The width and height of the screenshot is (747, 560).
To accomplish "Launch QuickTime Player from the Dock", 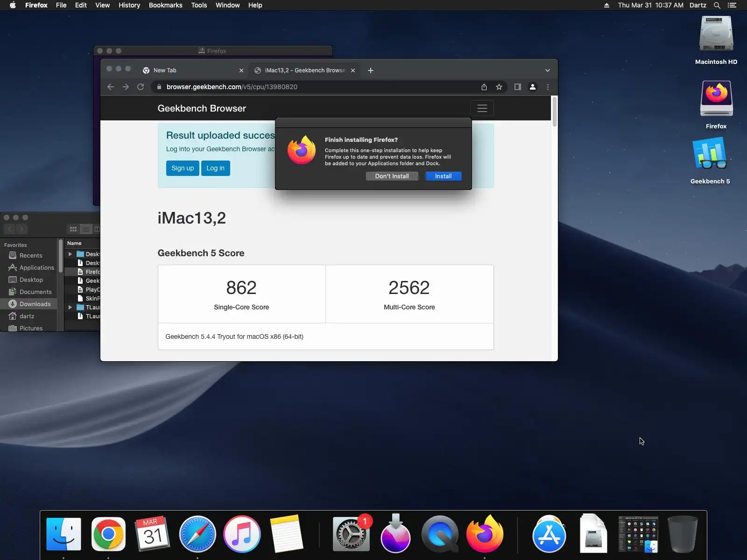I will (x=440, y=534).
